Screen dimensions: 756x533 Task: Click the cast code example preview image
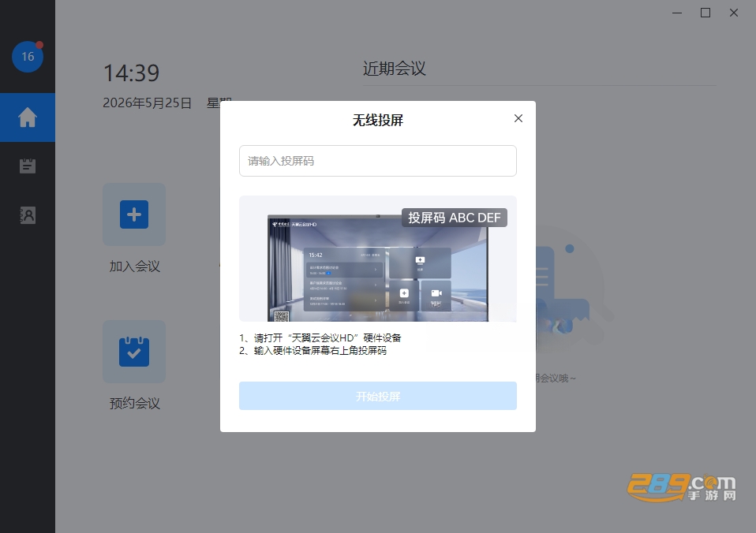[x=378, y=259]
